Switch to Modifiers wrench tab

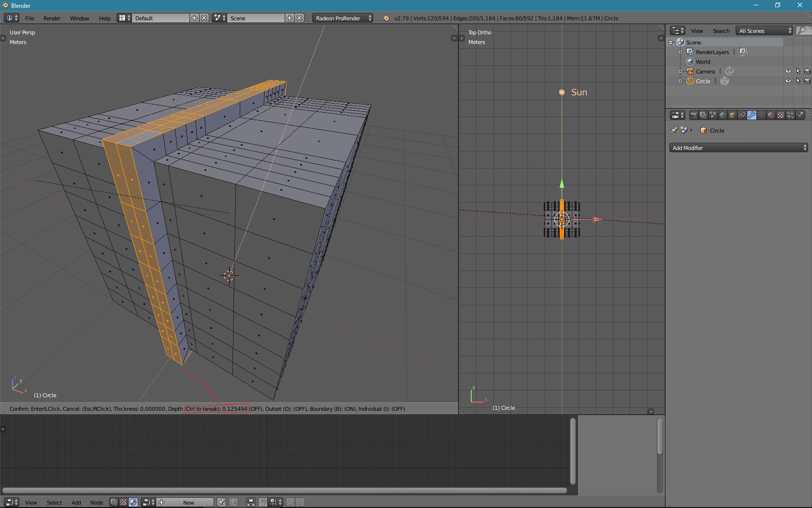coord(752,115)
